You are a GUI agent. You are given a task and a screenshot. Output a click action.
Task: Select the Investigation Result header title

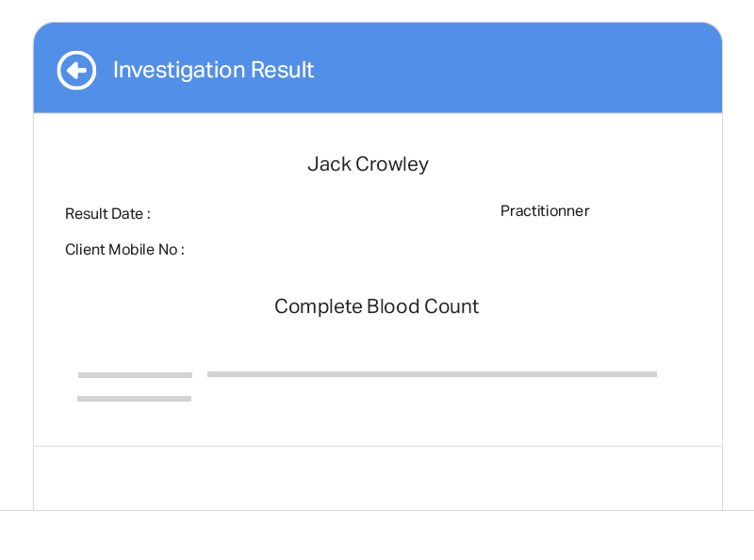[214, 71]
